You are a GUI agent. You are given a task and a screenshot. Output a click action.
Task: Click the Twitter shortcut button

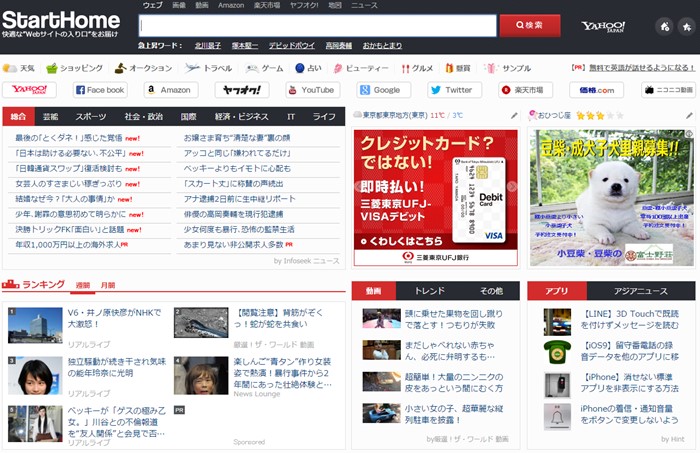click(x=454, y=90)
